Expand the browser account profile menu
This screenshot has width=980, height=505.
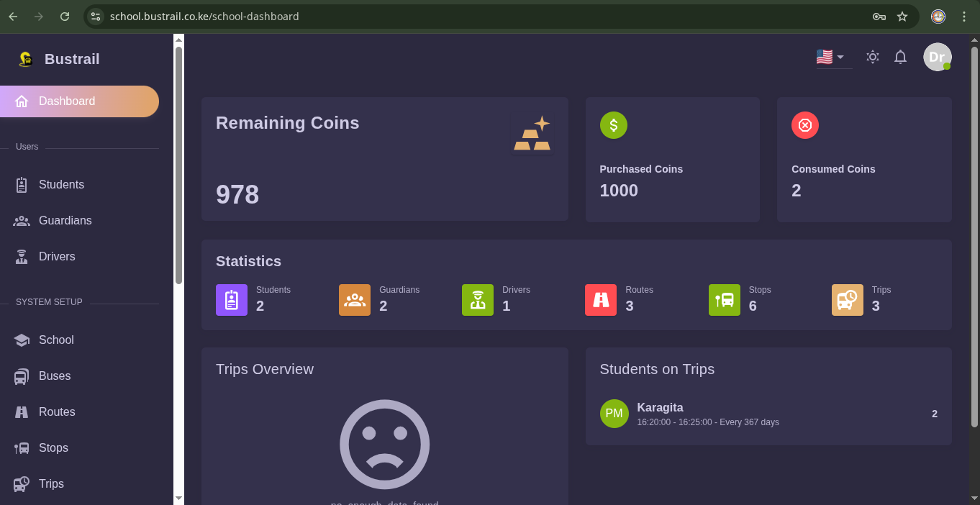pyautogui.click(x=938, y=16)
